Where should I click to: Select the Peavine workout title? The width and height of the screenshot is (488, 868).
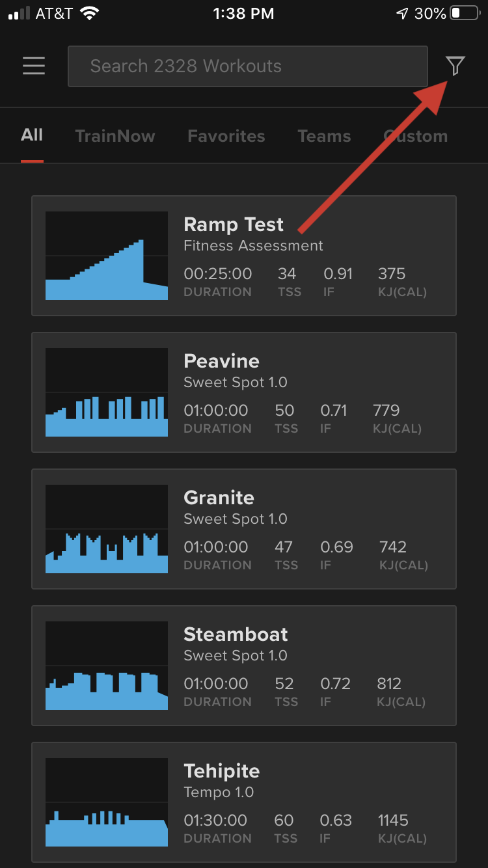221,361
